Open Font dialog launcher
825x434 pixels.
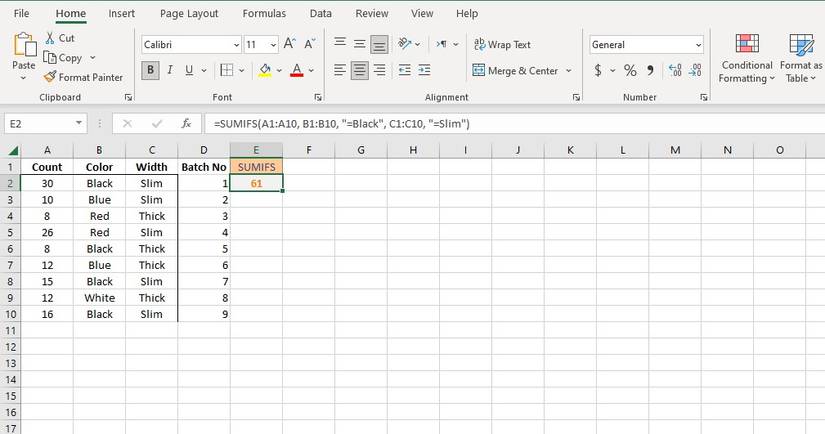(x=318, y=97)
